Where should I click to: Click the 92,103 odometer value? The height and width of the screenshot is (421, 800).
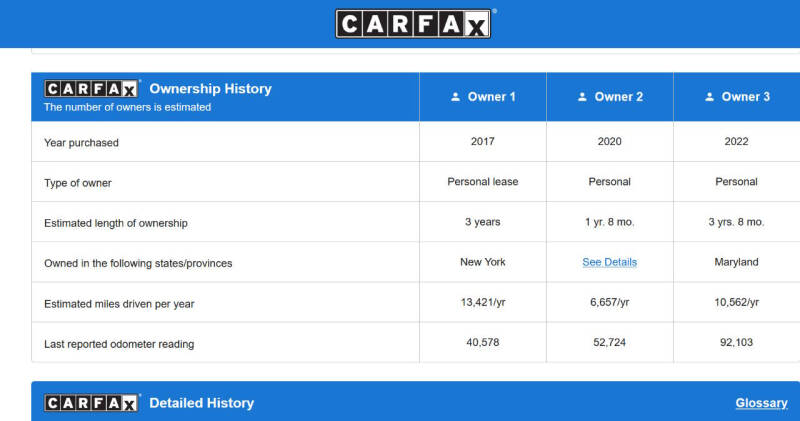pyautogui.click(x=736, y=342)
